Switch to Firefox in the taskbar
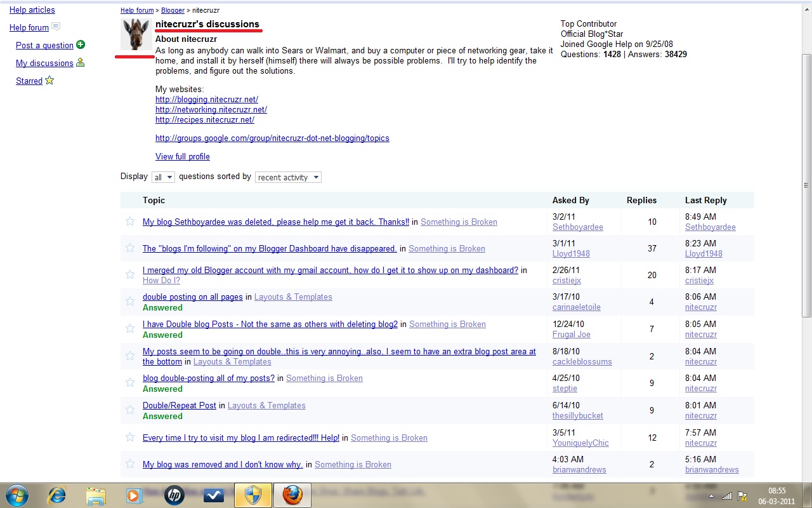This screenshot has height=508, width=812. point(292,495)
